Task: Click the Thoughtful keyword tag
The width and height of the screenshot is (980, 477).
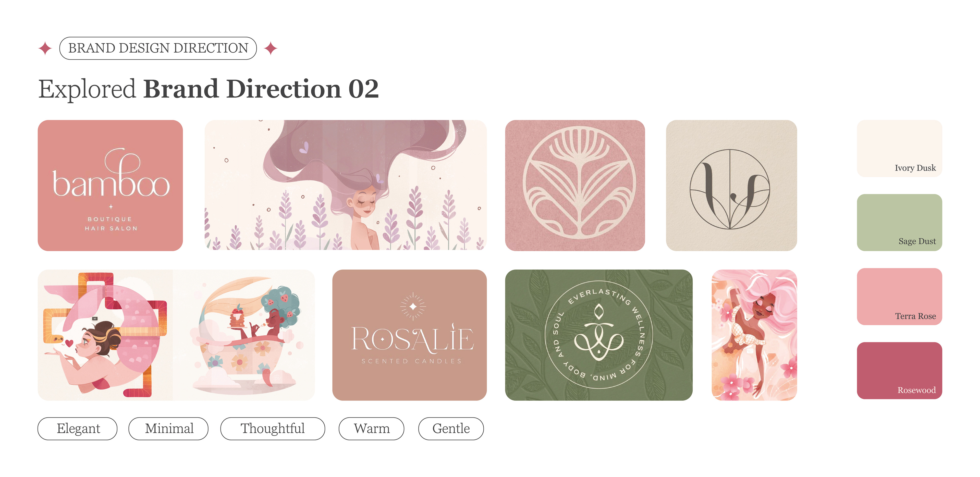Action: (x=272, y=429)
